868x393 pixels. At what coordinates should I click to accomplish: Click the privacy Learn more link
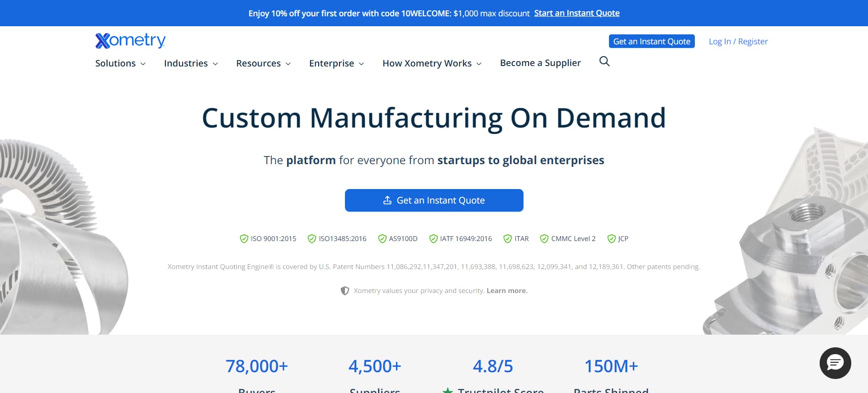(x=507, y=291)
